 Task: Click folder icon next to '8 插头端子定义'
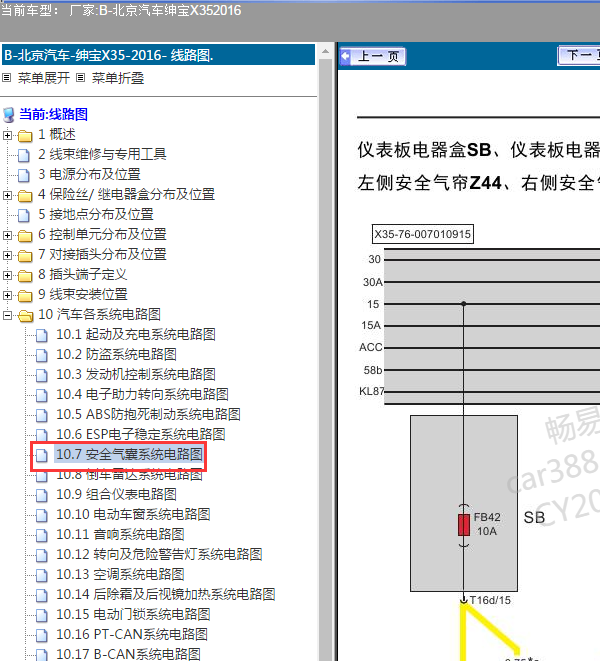25,276
